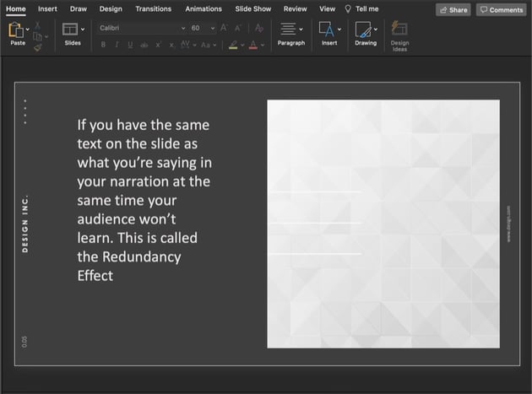Toggle italic formatting
Image resolution: width=532 pixels, height=394 pixels.
pos(117,44)
